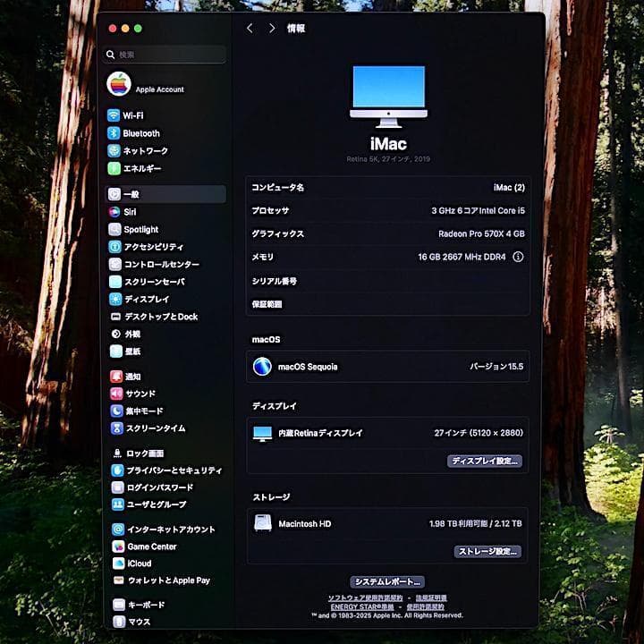Open 通知 bell icon
Image resolution: width=644 pixels, height=644 pixels.
[x=116, y=377]
